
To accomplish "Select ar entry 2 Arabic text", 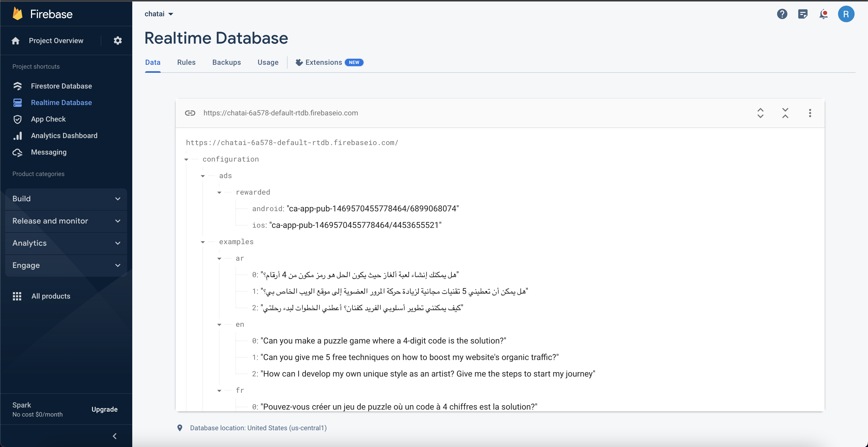I will pyautogui.click(x=362, y=308).
